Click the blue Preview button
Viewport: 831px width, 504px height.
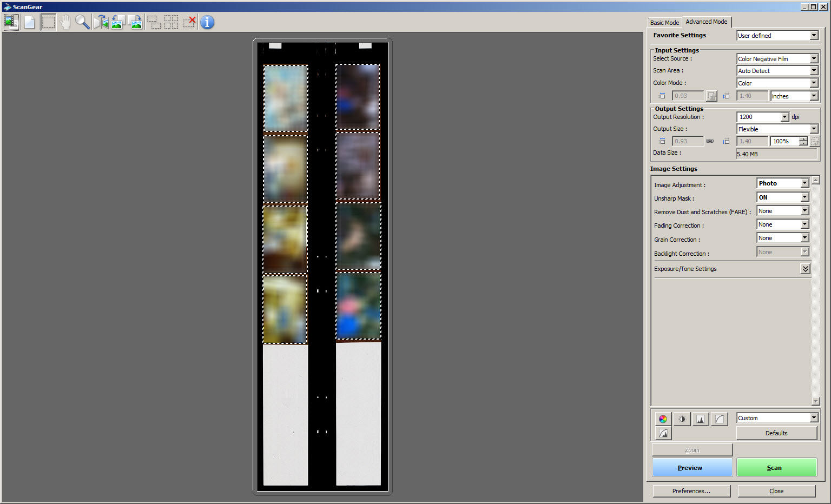tap(692, 467)
